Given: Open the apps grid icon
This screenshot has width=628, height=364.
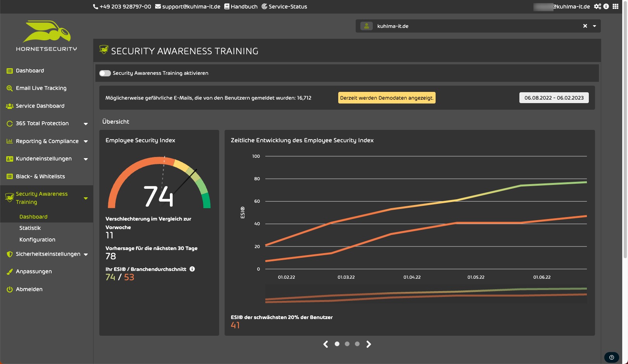Looking at the screenshot, I should click(616, 6).
